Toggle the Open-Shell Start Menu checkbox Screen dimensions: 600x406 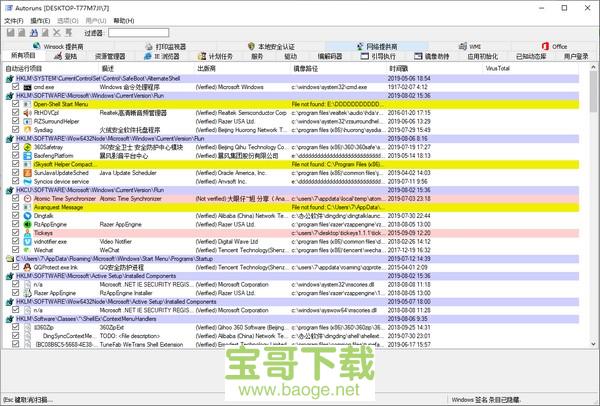click(x=16, y=104)
